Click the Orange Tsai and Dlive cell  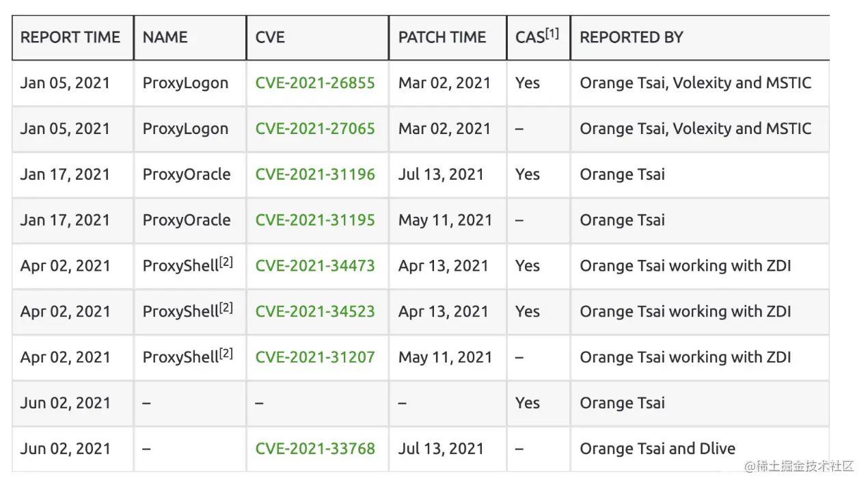click(657, 449)
